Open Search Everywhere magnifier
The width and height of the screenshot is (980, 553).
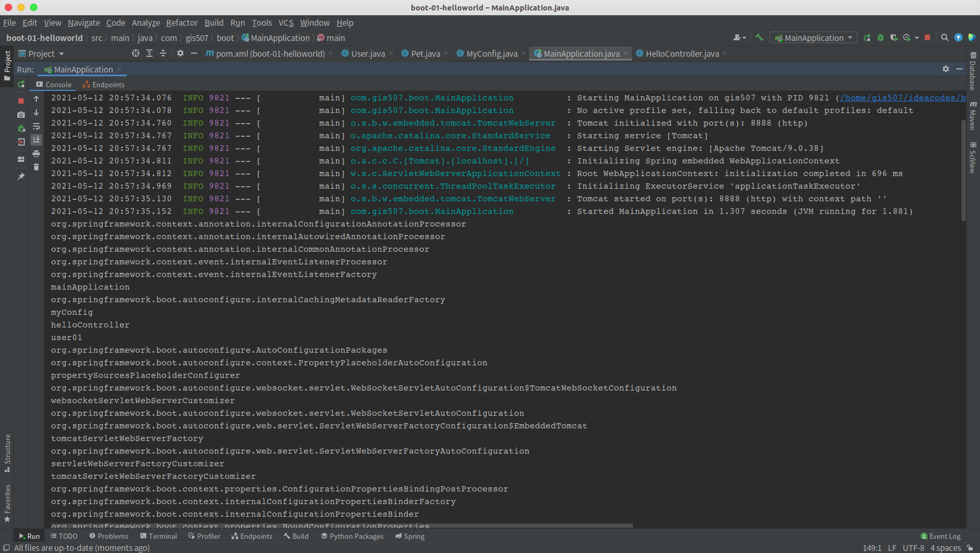point(945,37)
